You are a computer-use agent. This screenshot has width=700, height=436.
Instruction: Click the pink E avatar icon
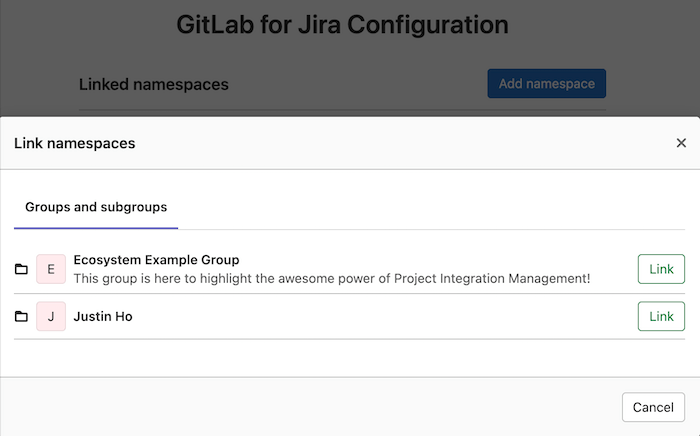pos(51,269)
